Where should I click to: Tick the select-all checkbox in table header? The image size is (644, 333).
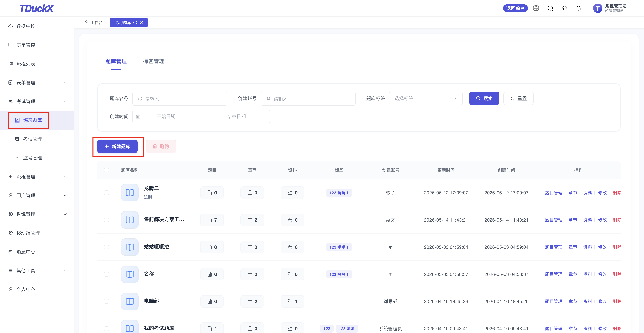tap(106, 170)
